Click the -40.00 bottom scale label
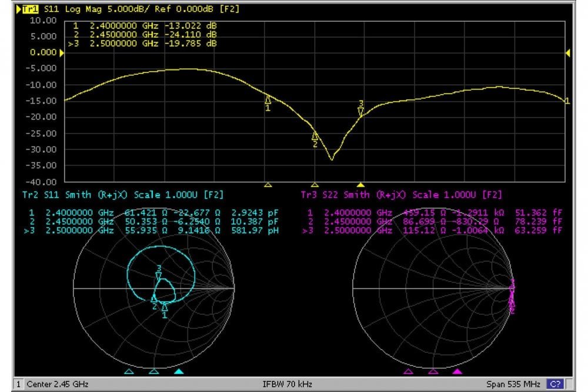 (x=41, y=182)
